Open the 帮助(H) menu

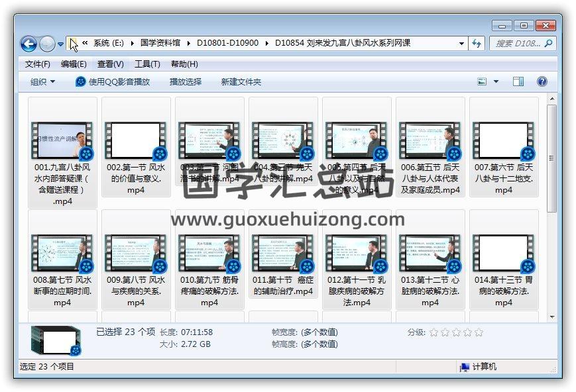(184, 64)
